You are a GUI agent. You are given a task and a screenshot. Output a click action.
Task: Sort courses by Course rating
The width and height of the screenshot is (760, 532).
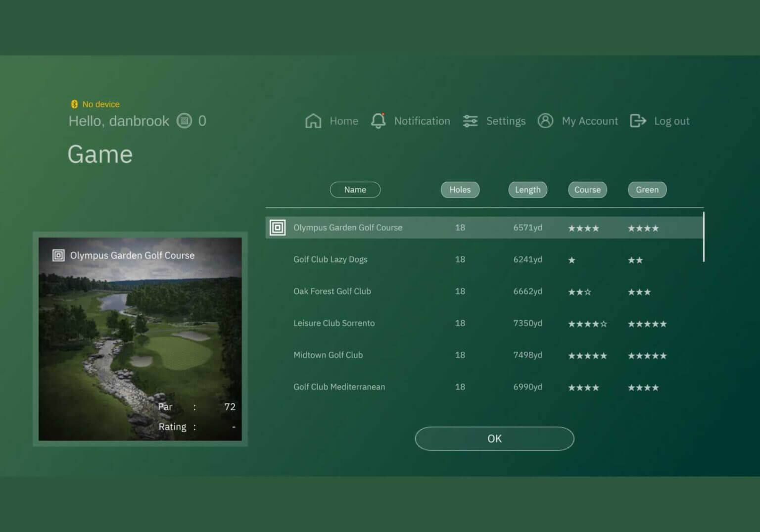click(587, 190)
